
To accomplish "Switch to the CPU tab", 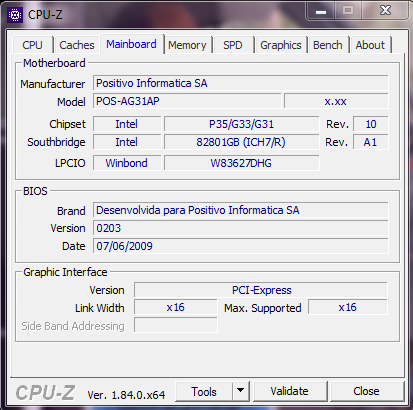I will [x=33, y=45].
